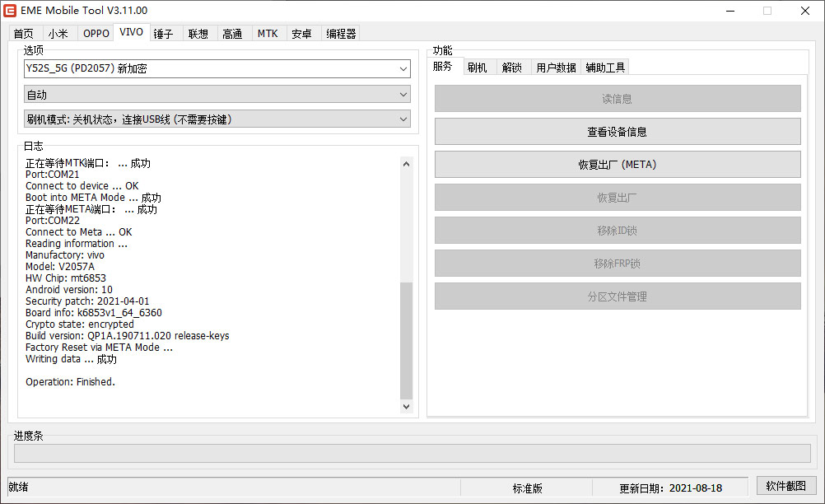Click the 标准版 status bar entry
Screen dimensions: 825x504
click(x=527, y=488)
